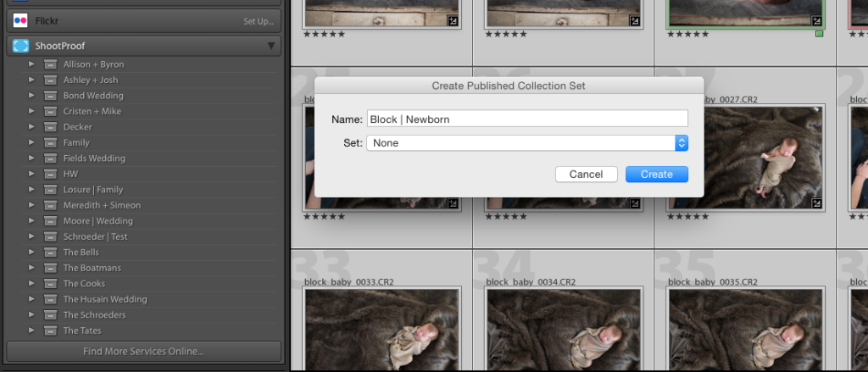Click the HW collection set icon
Viewport: 868px width, 372px height.
pyautogui.click(x=50, y=175)
